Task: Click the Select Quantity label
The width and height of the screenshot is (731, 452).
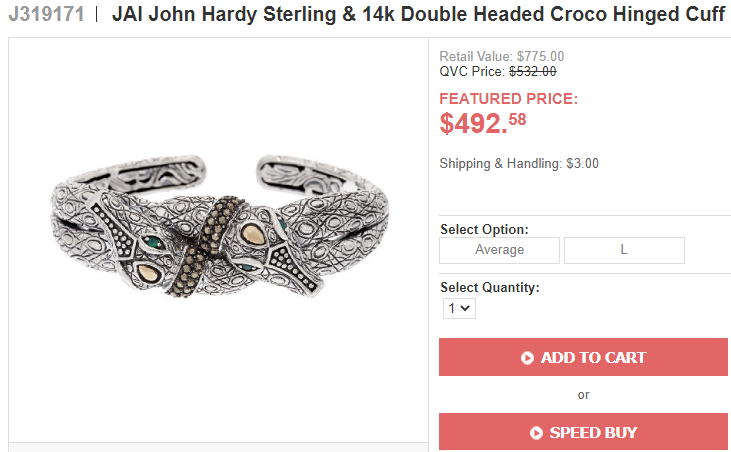Action: tap(489, 287)
